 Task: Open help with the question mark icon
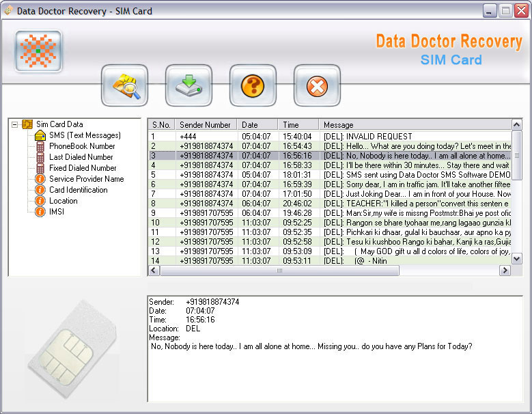pos(253,86)
